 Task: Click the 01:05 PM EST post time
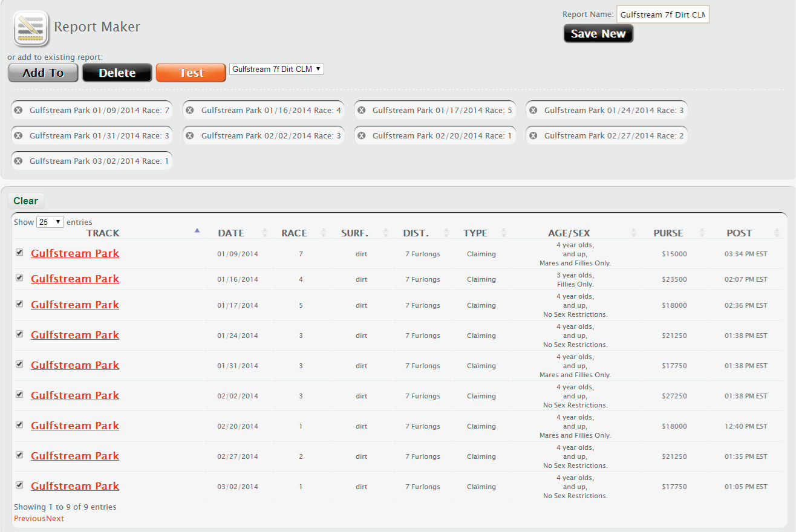coord(746,487)
